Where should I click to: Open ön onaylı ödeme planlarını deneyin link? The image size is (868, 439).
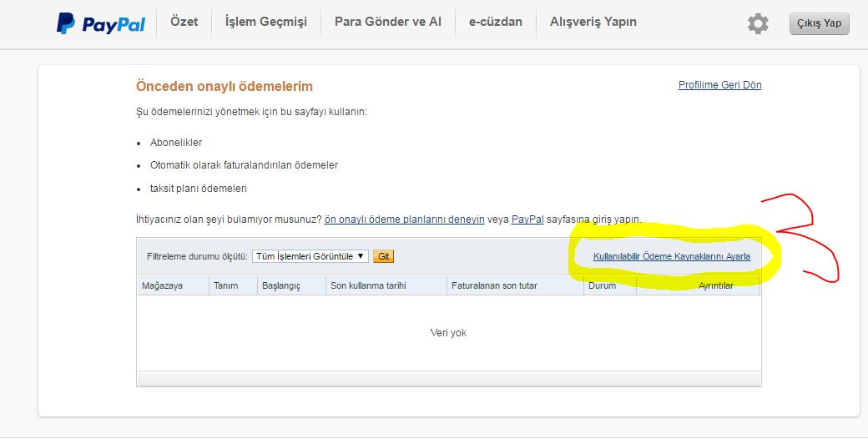tap(405, 219)
